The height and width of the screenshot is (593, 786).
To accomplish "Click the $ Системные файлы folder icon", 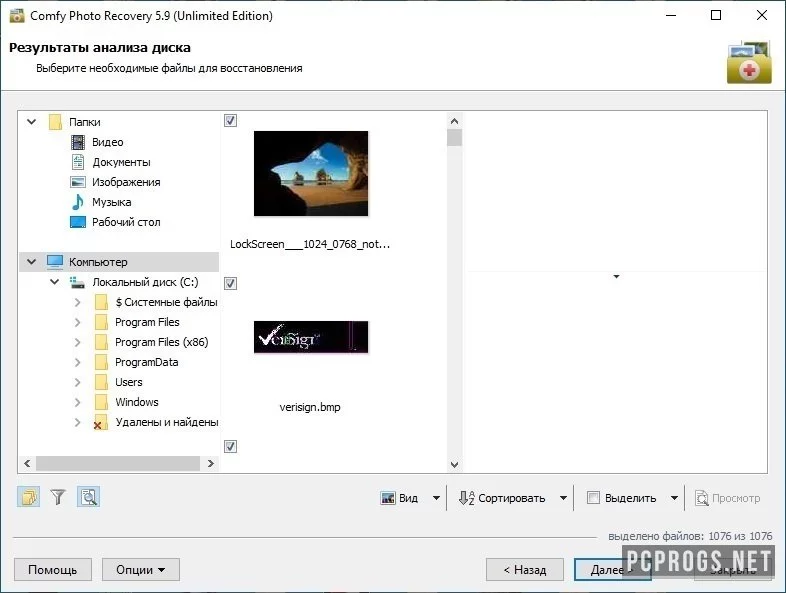I will point(101,302).
